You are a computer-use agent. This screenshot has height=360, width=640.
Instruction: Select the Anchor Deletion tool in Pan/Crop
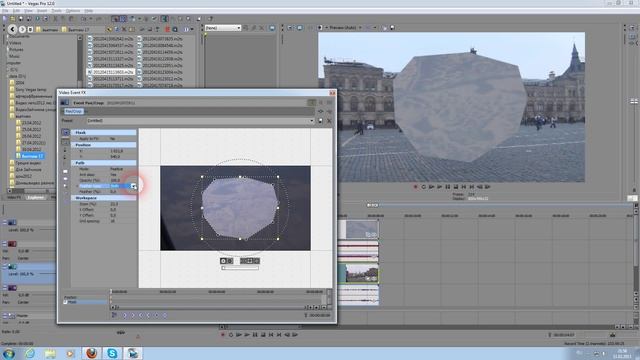point(65,156)
